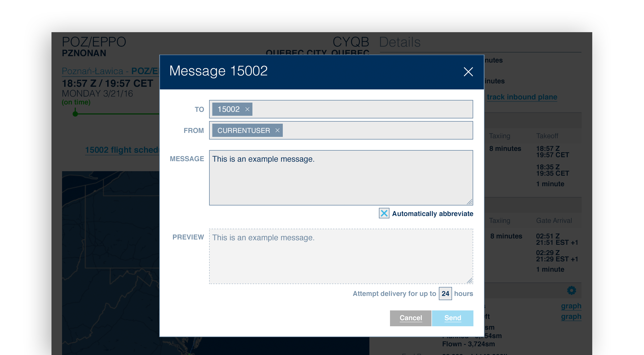Image resolution: width=644 pixels, height=355 pixels.
Task: Click the Gate Arrival column header
Action: tap(554, 221)
